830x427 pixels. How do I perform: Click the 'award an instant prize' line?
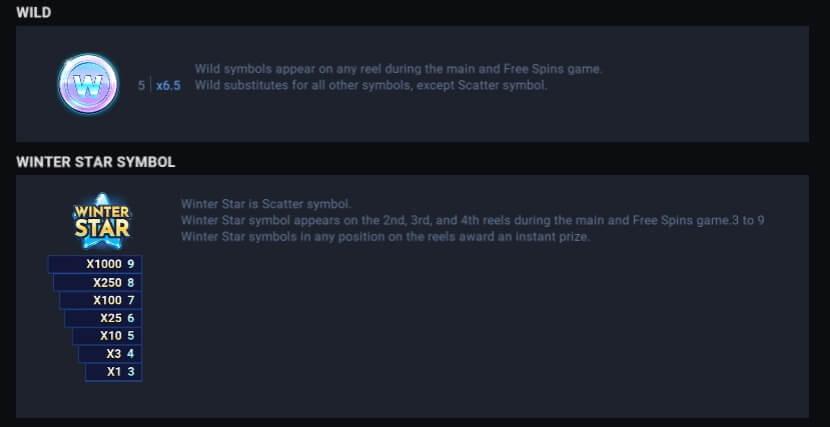coord(385,237)
